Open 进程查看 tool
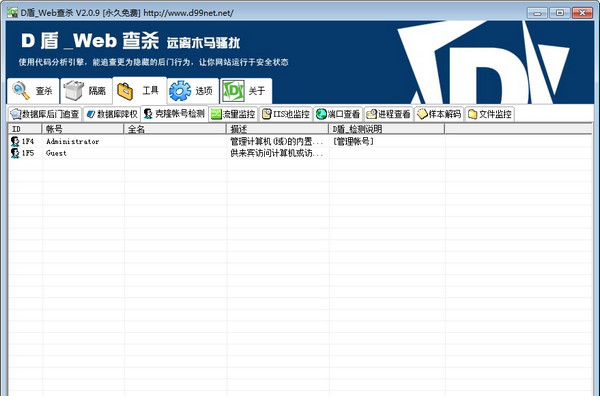This screenshot has width=600, height=411. [388, 114]
